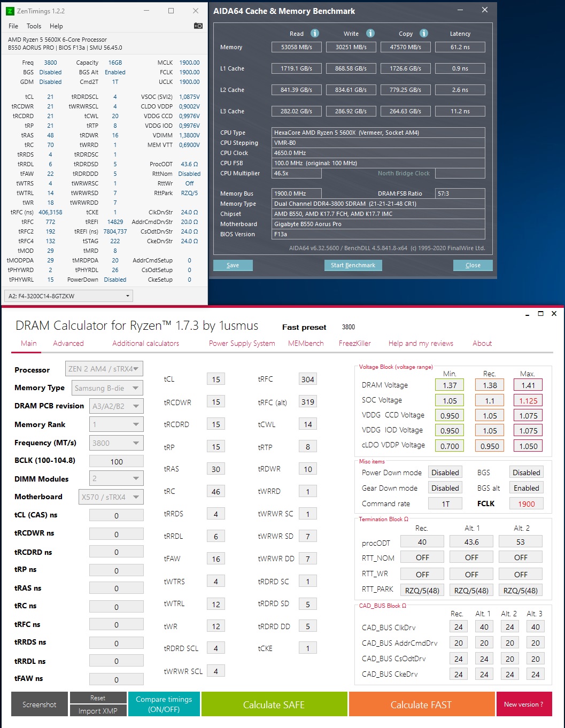Click the tRAS value 30 box
Screen dimensions: 565x728
[216, 469]
